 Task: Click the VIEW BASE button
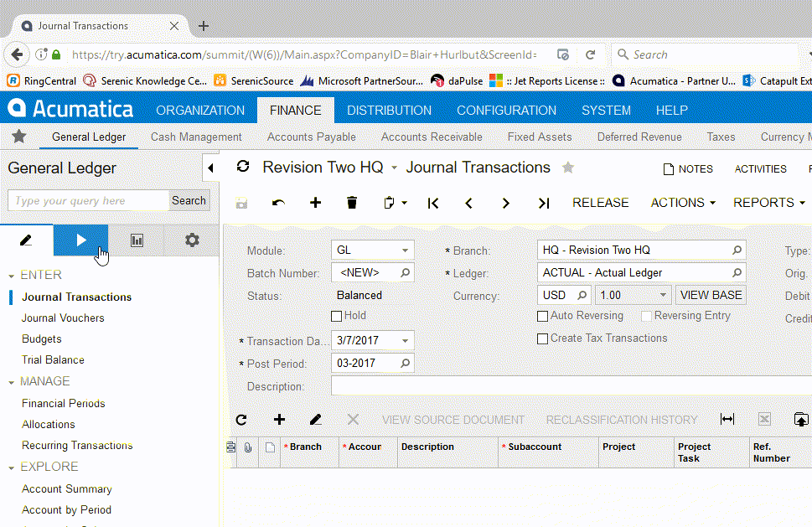pyautogui.click(x=711, y=295)
